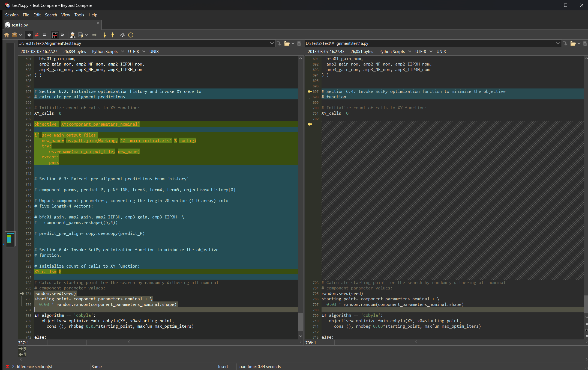The width and height of the screenshot is (588, 370).
Task: Click right file path input field
Action: pyautogui.click(x=430, y=43)
